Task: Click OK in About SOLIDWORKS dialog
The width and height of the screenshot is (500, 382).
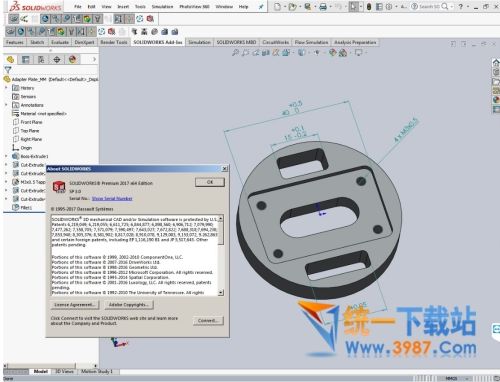Action: click(210, 182)
